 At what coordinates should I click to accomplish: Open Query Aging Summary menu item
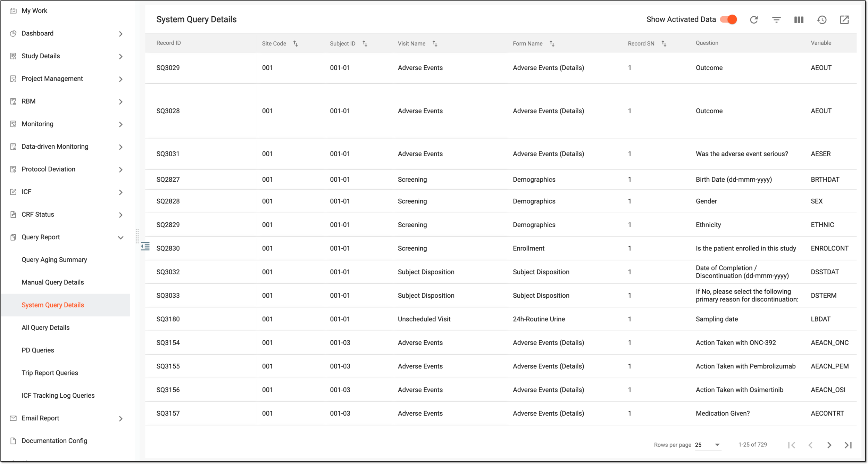(x=54, y=259)
